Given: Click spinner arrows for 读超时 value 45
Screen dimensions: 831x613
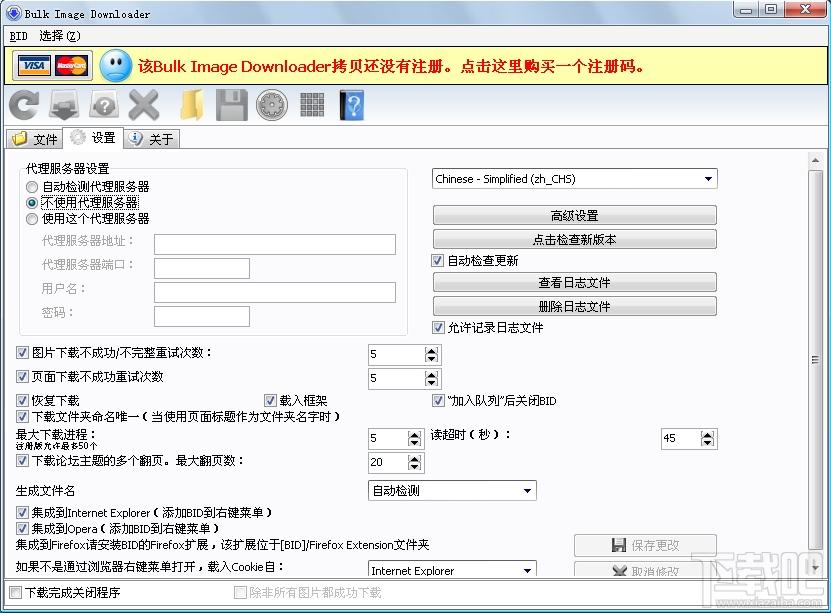Looking at the screenshot, I should click(708, 439).
